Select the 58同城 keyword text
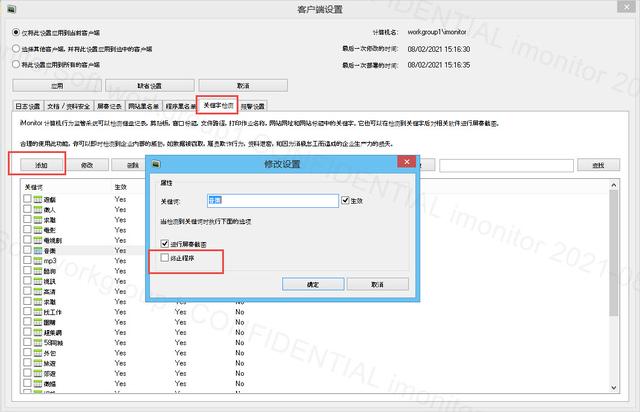Screen dimensions: 640x412 click(x=53, y=343)
